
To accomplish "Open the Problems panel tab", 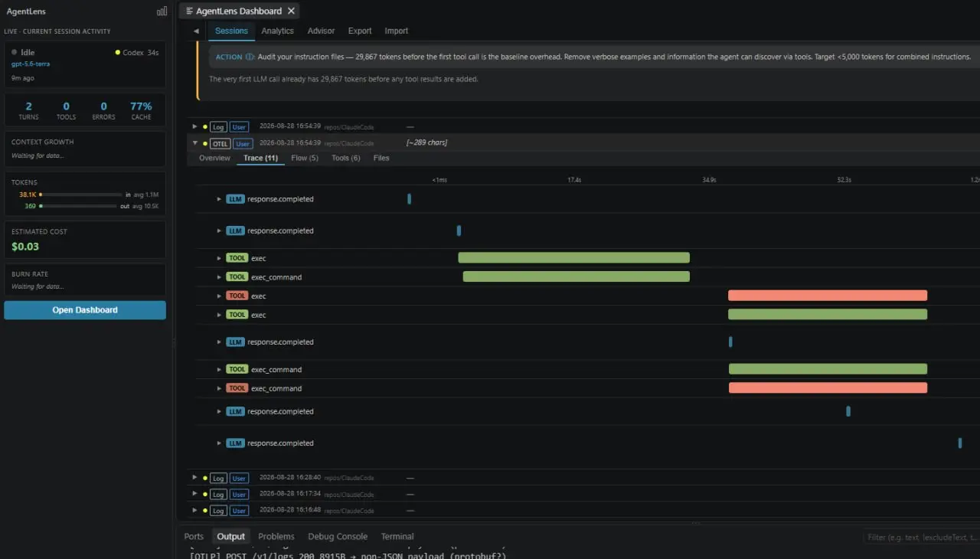I will 276,537.
